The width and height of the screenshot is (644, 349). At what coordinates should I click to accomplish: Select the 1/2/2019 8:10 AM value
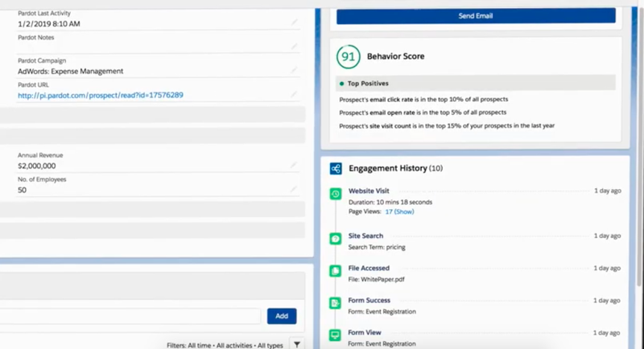coord(49,24)
